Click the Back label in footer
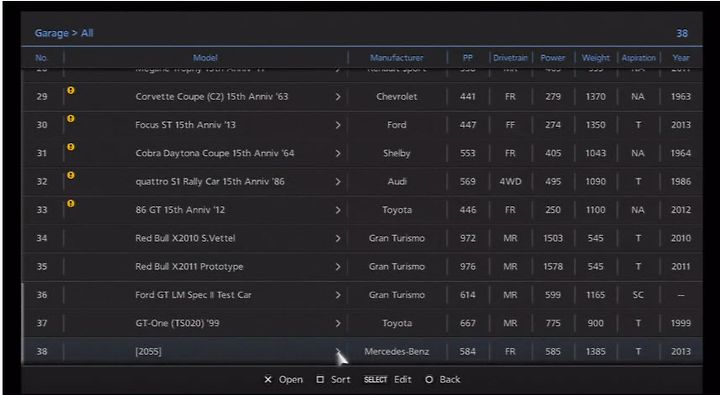720x395 pixels. pos(450,379)
